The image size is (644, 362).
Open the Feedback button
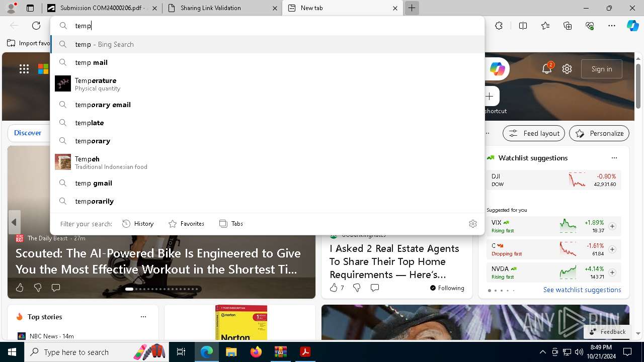click(607, 332)
